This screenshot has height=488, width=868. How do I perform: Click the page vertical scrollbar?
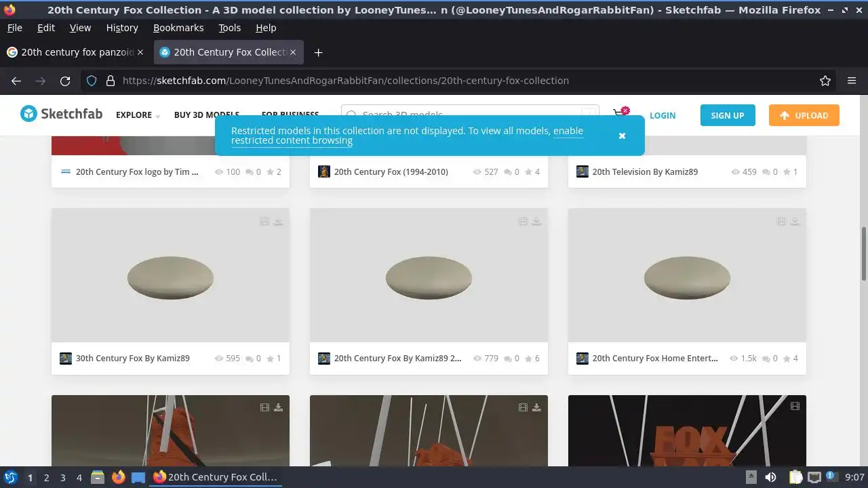864,254
